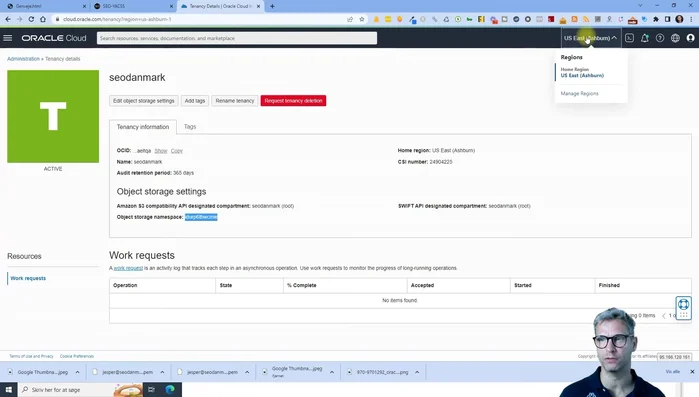View site info via the lock icon
The width and height of the screenshot is (699, 397).
(x=58, y=19)
